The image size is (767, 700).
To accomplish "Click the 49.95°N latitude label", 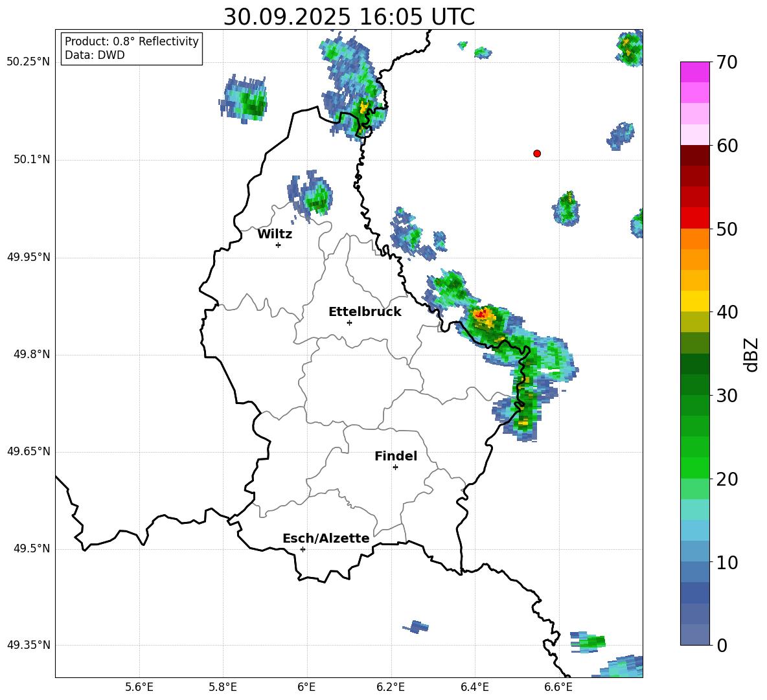I will [x=29, y=257].
